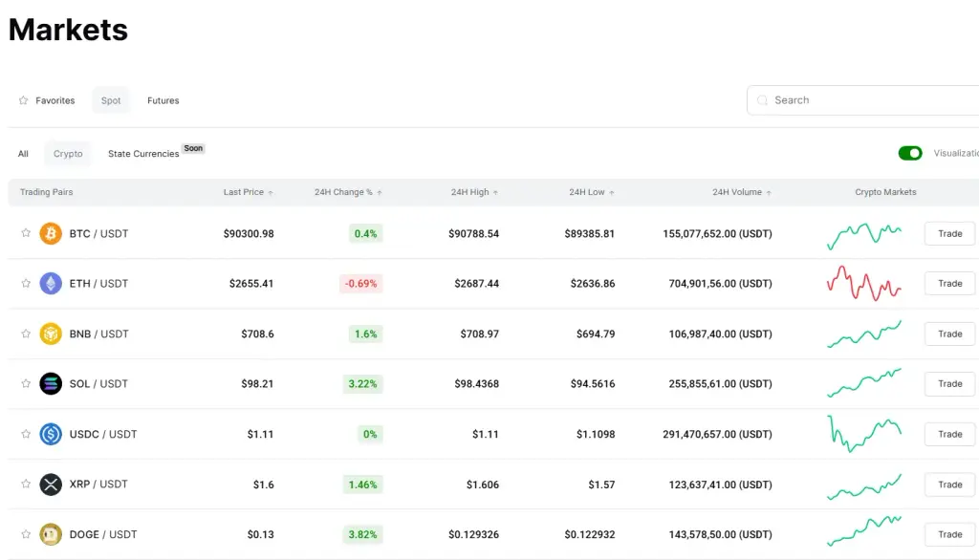
Task: Click Trade on USDC / USDT row
Action: pyautogui.click(x=949, y=434)
